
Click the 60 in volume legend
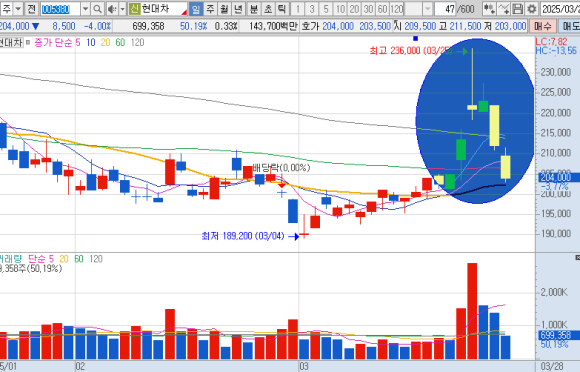coord(79,259)
